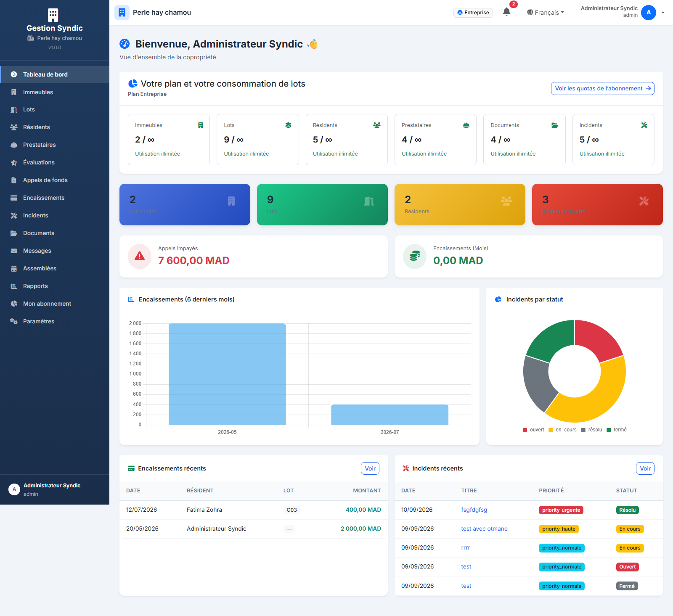Open the Mon abonnement menu item
Viewport: 673px width, 616px height.
click(x=55, y=304)
